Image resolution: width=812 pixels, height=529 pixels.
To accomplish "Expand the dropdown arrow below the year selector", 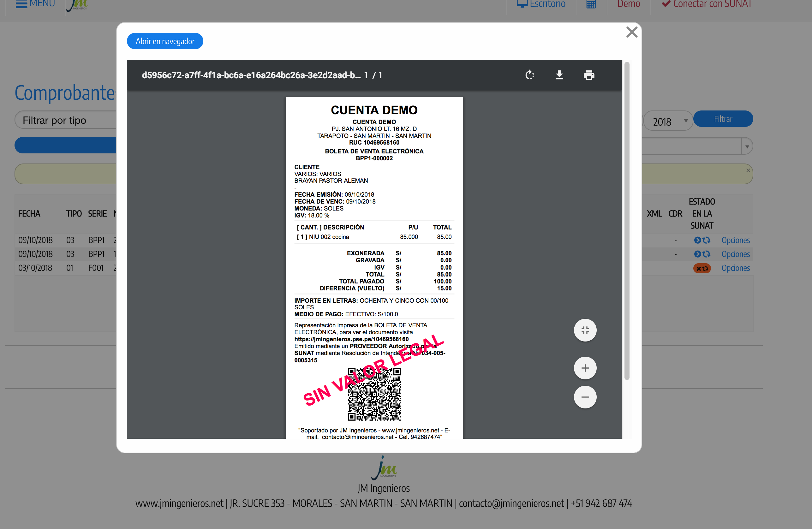I will [747, 147].
